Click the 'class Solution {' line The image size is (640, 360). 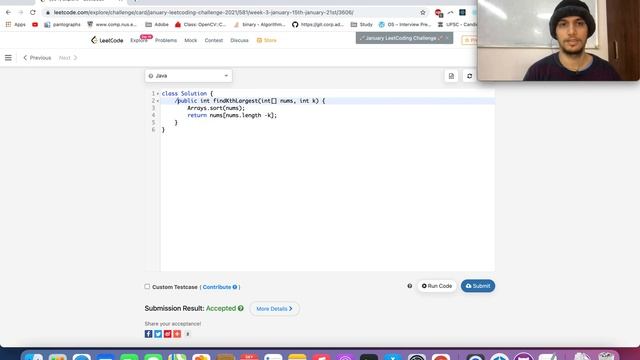tap(187, 93)
